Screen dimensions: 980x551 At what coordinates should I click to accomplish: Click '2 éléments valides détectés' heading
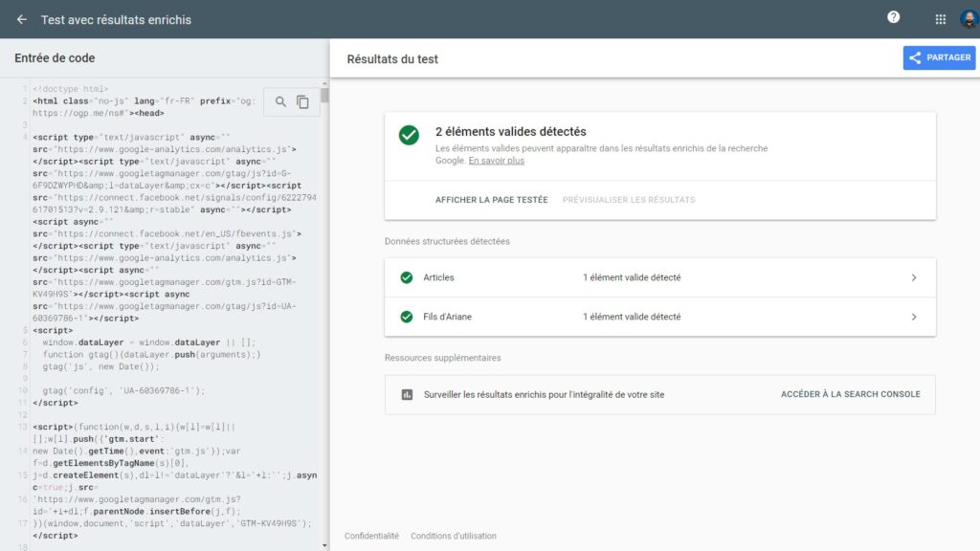coord(511,132)
